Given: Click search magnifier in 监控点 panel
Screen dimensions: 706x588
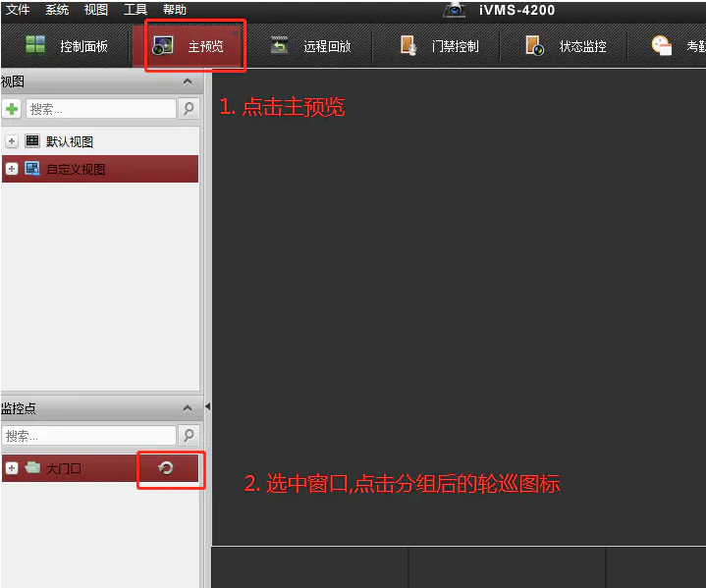Looking at the screenshot, I should click(189, 435).
